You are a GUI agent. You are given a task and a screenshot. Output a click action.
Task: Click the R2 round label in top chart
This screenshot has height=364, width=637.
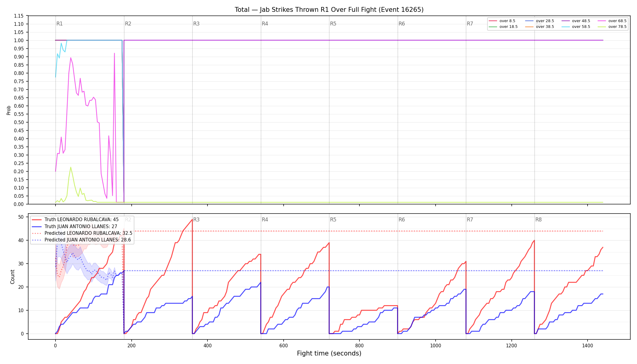pos(128,24)
